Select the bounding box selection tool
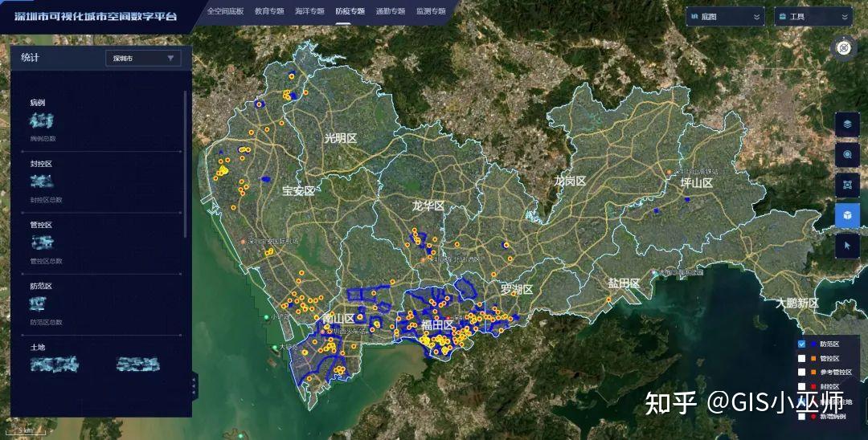This screenshot has width=868, height=440. pyautogui.click(x=847, y=185)
